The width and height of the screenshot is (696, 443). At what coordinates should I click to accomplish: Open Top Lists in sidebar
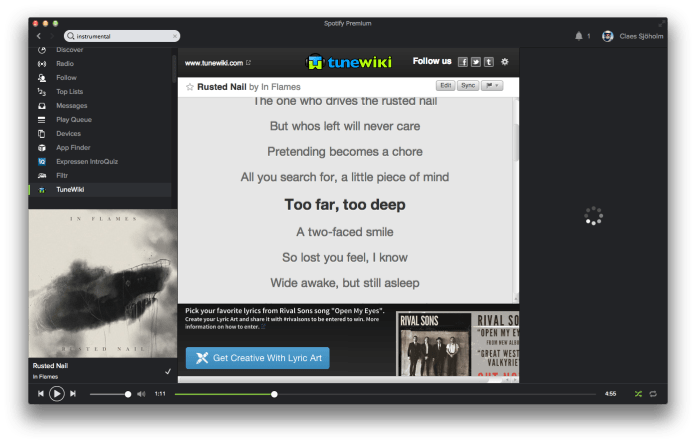click(69, 91)
